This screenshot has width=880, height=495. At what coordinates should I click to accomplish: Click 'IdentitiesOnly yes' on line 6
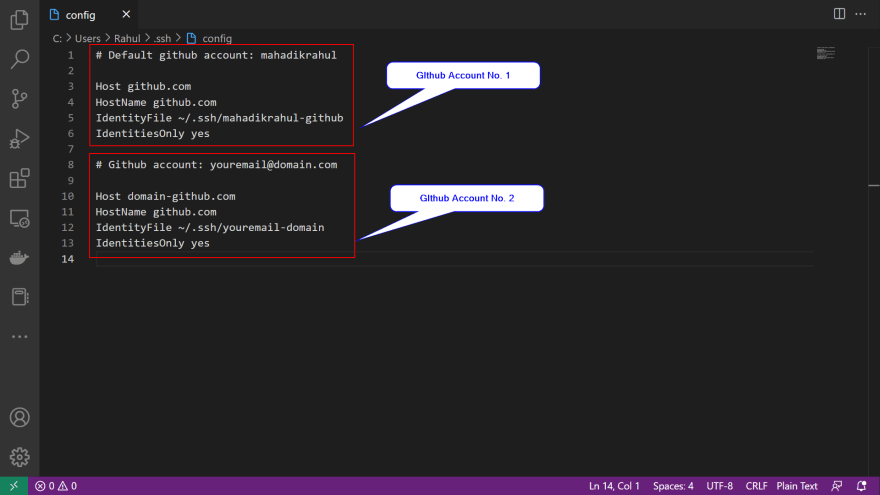click(x=153, y=134)
